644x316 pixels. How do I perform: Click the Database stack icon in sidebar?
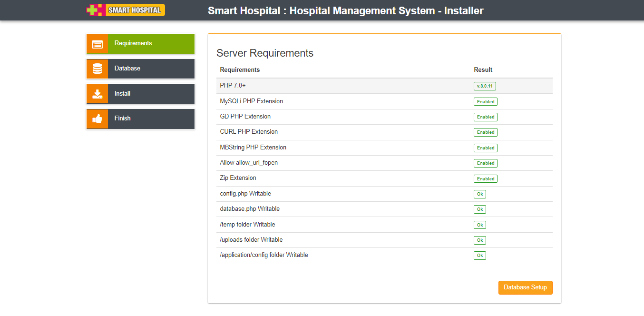[98, 69]
